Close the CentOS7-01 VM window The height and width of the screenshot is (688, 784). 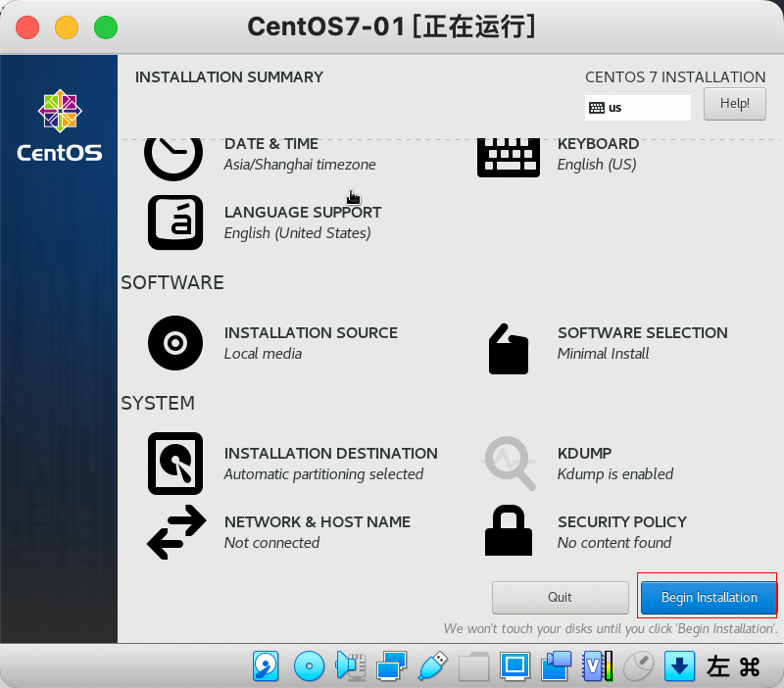[27, 27]
